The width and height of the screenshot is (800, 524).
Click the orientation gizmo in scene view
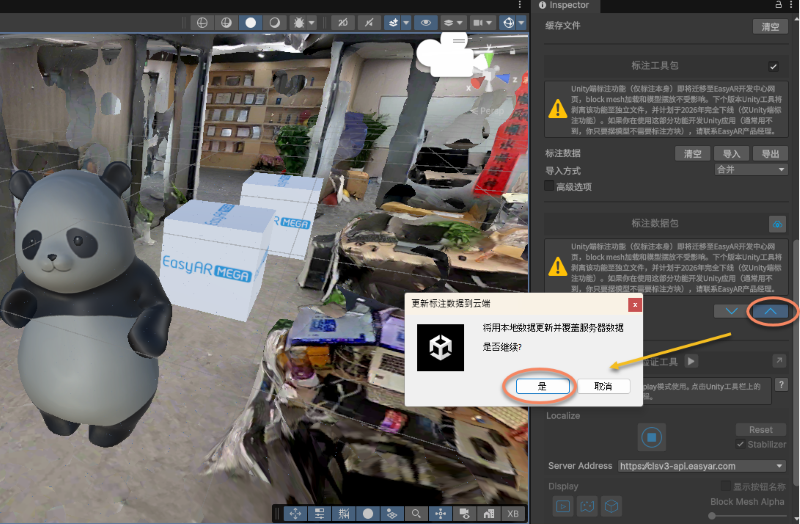(489, 77)
